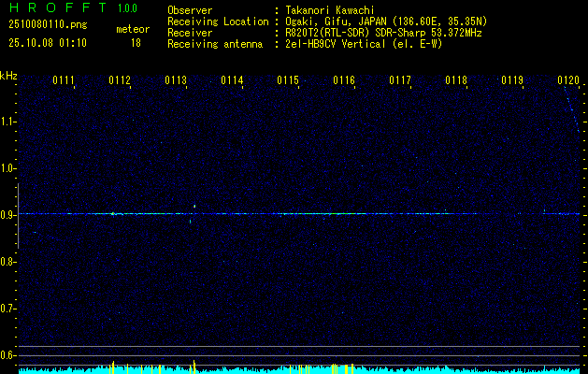This screenshot has width=588, height=374.
Task: Click the 0.7 kHz axis label
Action: (x=6, y=309)
